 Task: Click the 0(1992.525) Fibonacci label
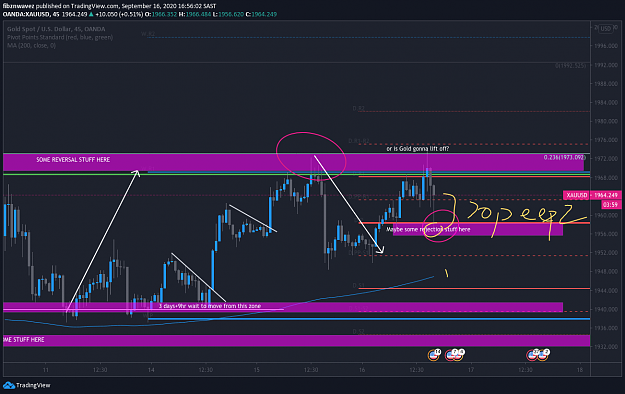(570, 65)
